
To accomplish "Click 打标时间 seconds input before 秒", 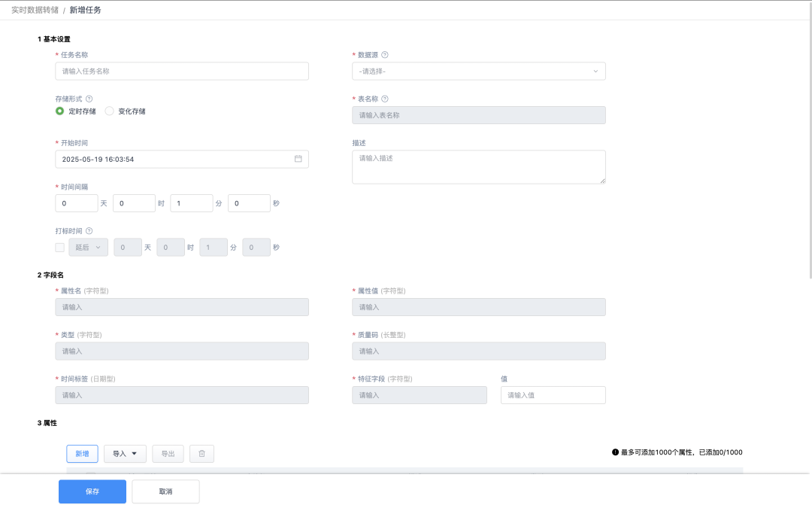I will pos(256,248).
